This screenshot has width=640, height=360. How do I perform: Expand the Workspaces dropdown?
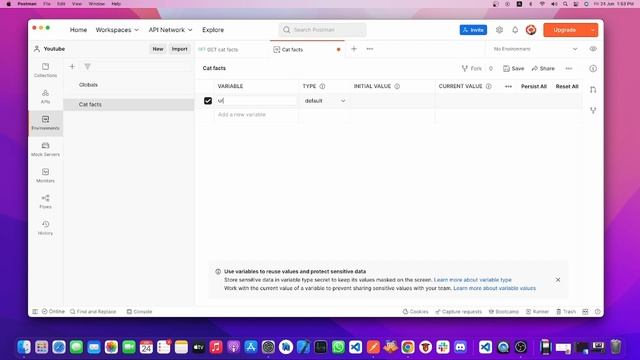coord(117,30)
